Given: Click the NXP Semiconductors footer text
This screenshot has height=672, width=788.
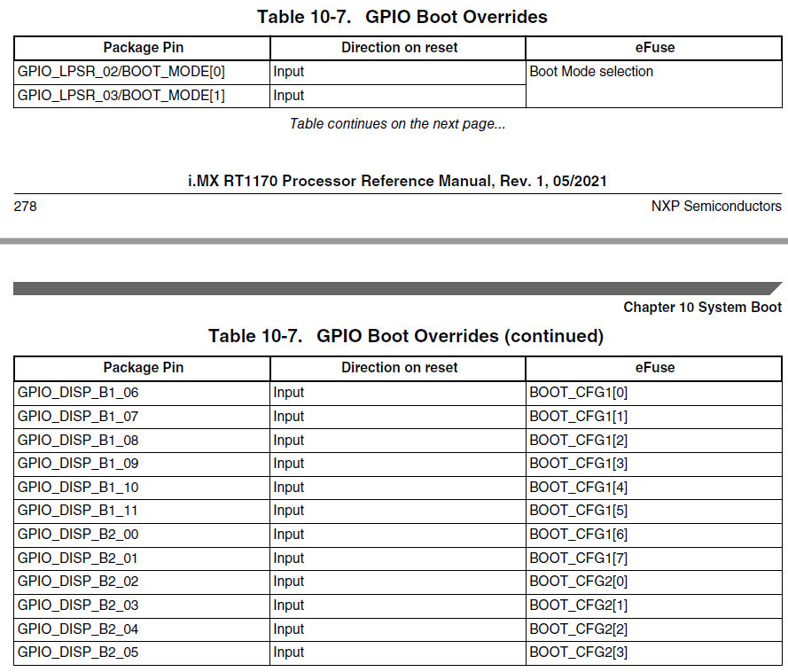Looking at the screenshot, I should point(716,206).
